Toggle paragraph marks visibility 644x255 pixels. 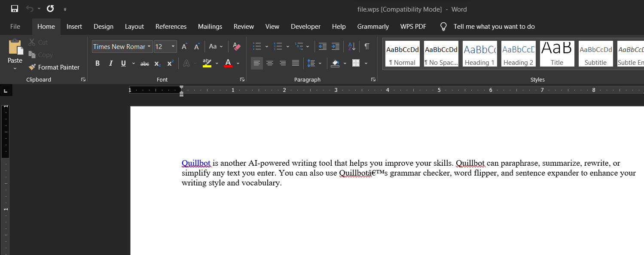tap(366, 46)
